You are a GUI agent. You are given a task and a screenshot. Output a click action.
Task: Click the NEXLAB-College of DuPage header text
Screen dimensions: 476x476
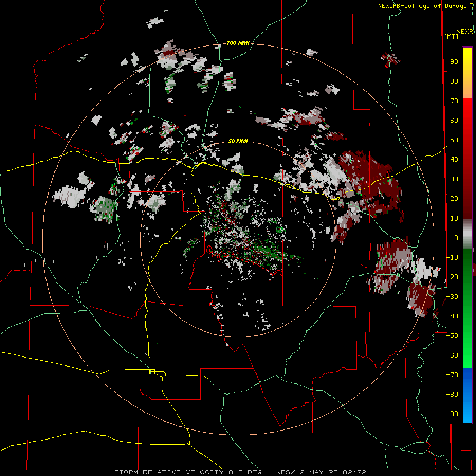pyautogui.click(x=422, y=6)
